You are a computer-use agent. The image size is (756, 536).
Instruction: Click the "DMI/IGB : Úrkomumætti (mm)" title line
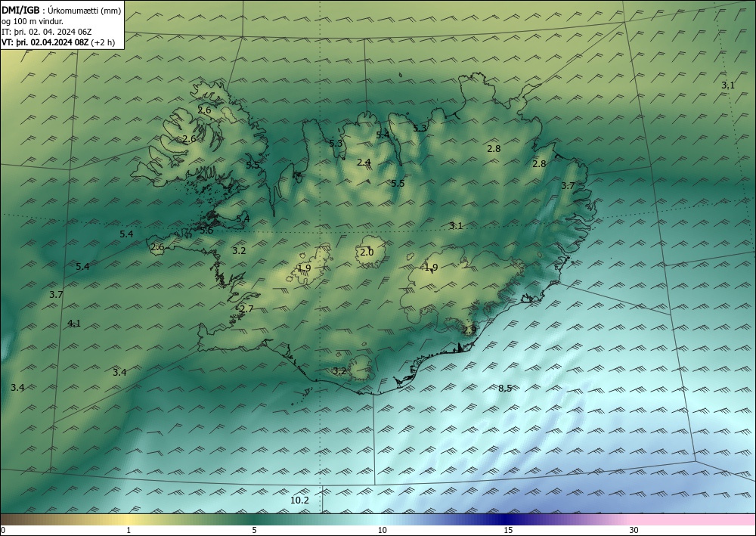click(61, 11)
